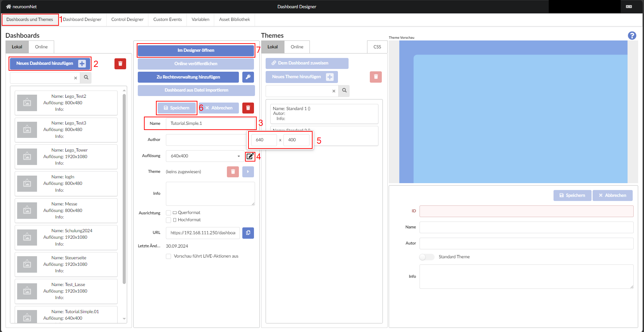Screen dimensions: 644x332
Task: Open the Asset Bibliothek tab
Action: click(x=234, y=20)
